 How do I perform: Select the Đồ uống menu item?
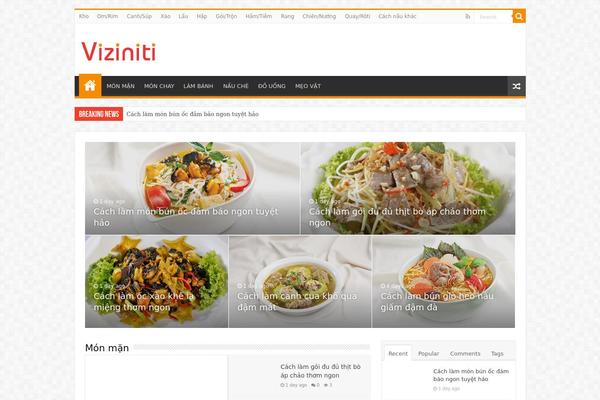272,86
